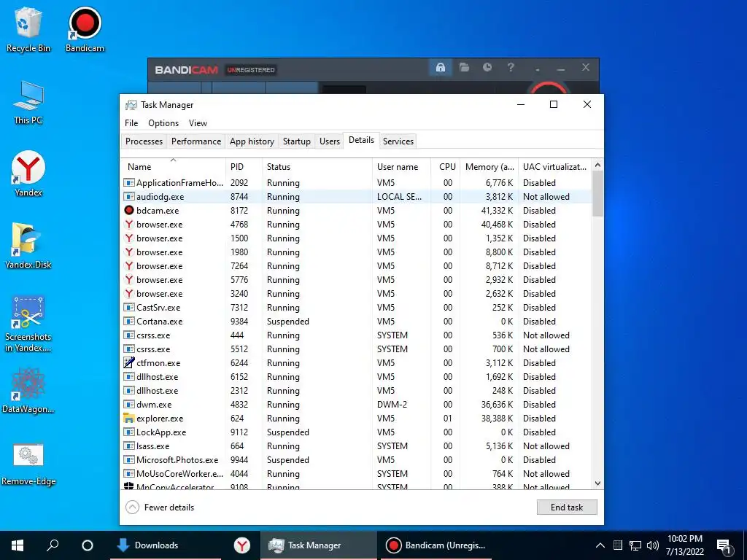The image size is (747, 560).
Task: Switch to the Users tab
Action: (330, 141)
